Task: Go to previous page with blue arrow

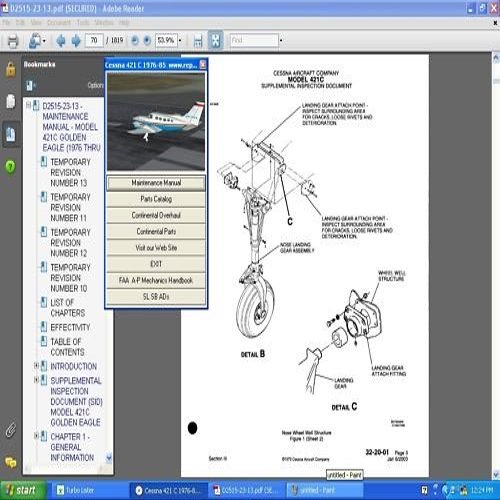Action: [x=61, y=41]
